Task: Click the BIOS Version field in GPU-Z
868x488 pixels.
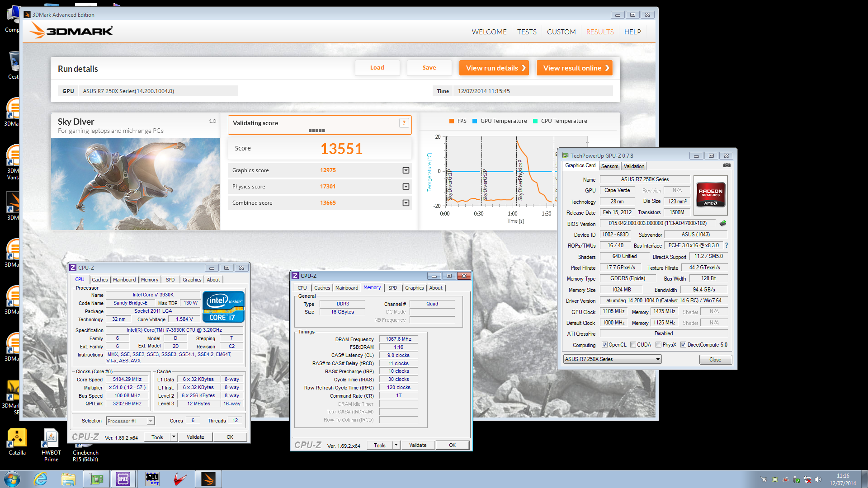Action: point(658,223)
